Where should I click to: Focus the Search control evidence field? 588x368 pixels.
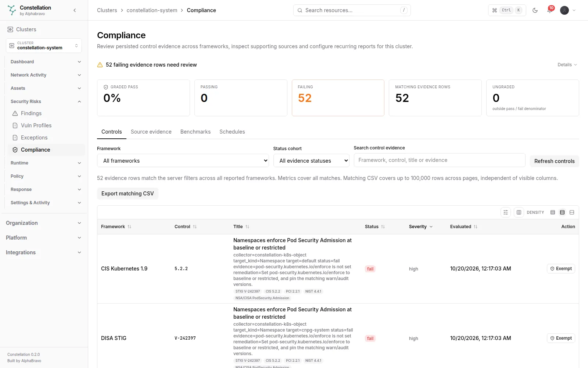[440, 160]
